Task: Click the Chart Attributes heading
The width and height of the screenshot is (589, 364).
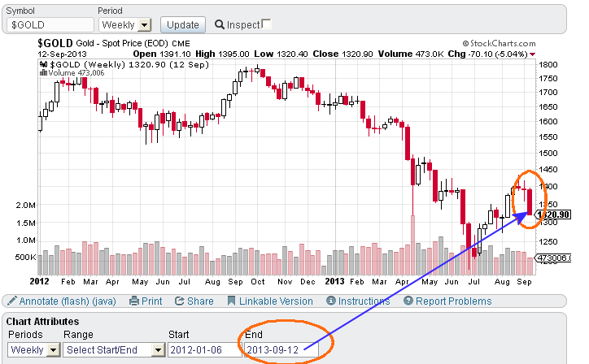Action: 42,322
